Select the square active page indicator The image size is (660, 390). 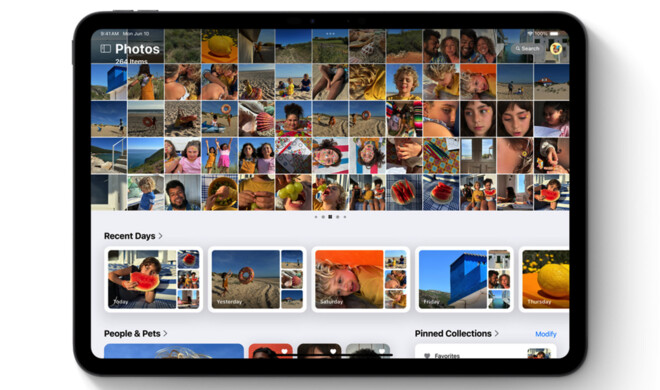tap(330, 217)
